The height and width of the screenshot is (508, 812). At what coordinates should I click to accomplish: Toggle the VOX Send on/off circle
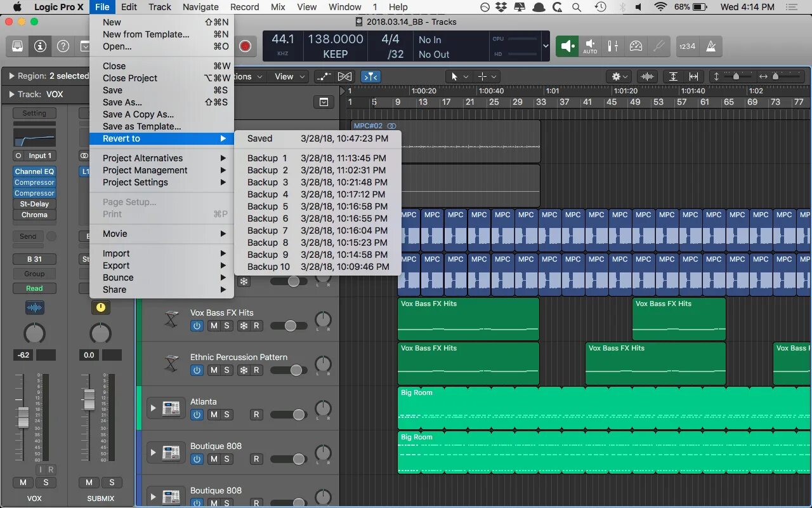51,236
